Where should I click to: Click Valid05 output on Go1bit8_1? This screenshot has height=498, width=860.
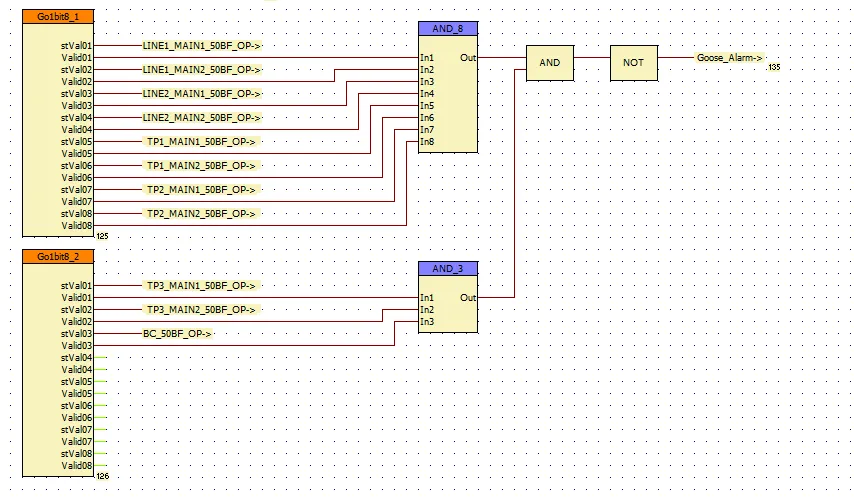(77, 154)
